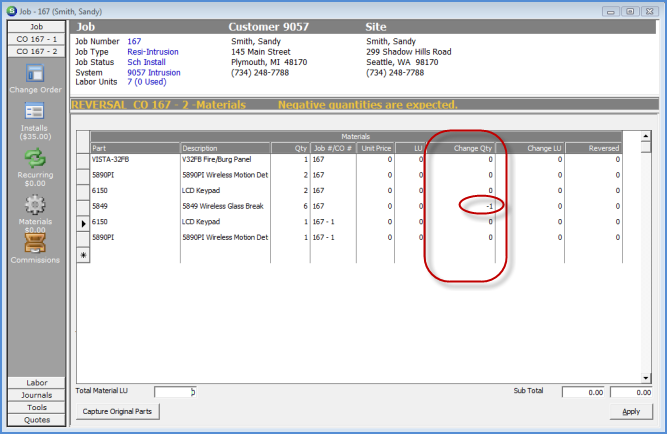667x434 pixels.
Task: Click the grid scrollbar up arrow
Action: pyautogui.click(x=646, y=136)
